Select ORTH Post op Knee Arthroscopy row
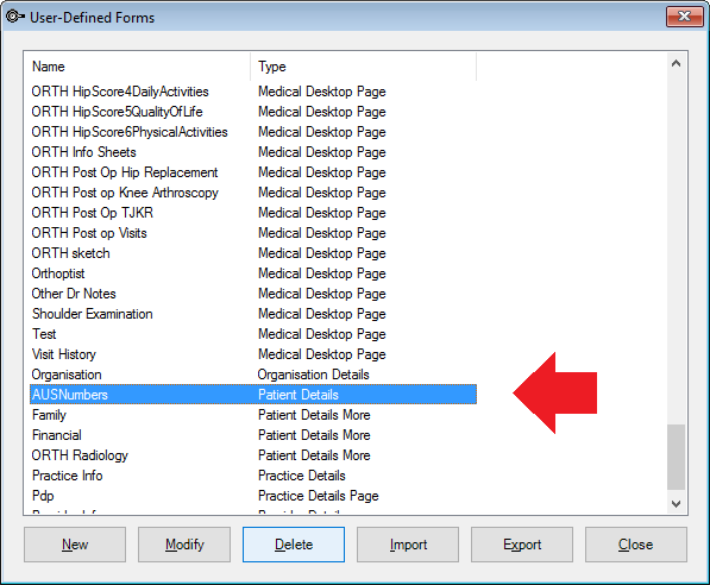 pos(254,192)
